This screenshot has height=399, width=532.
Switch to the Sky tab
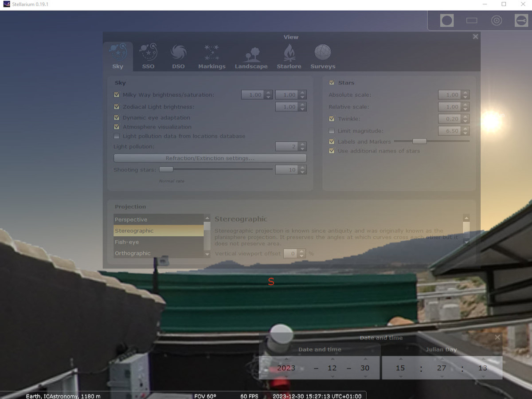(x=118, y=56)
